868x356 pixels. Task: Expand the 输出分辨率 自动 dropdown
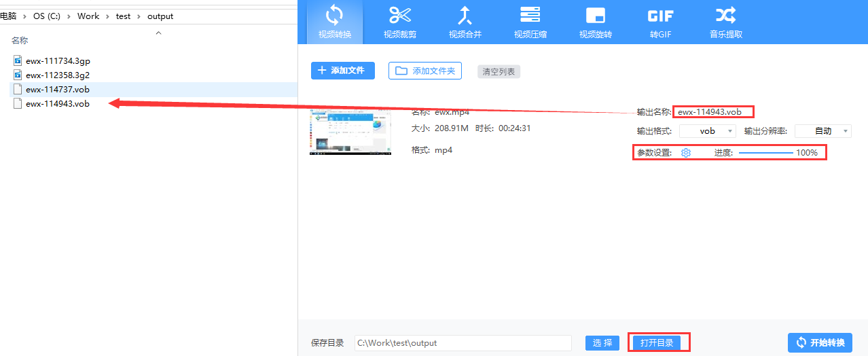pos(823,131)
